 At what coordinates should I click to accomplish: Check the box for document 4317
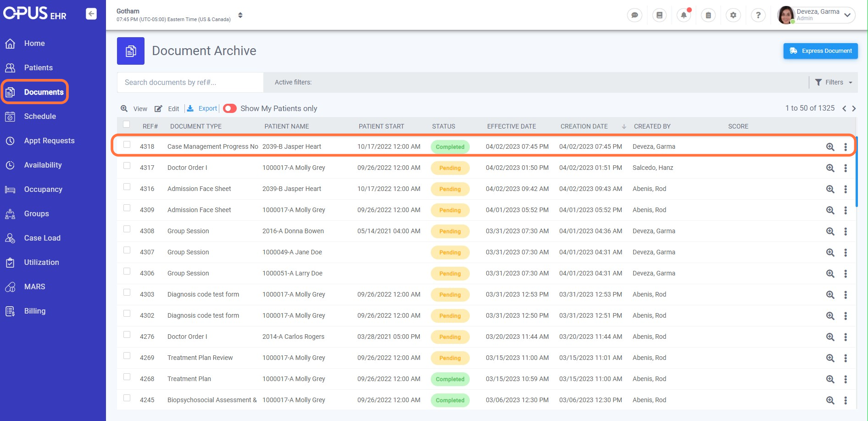tap(127, 166)
